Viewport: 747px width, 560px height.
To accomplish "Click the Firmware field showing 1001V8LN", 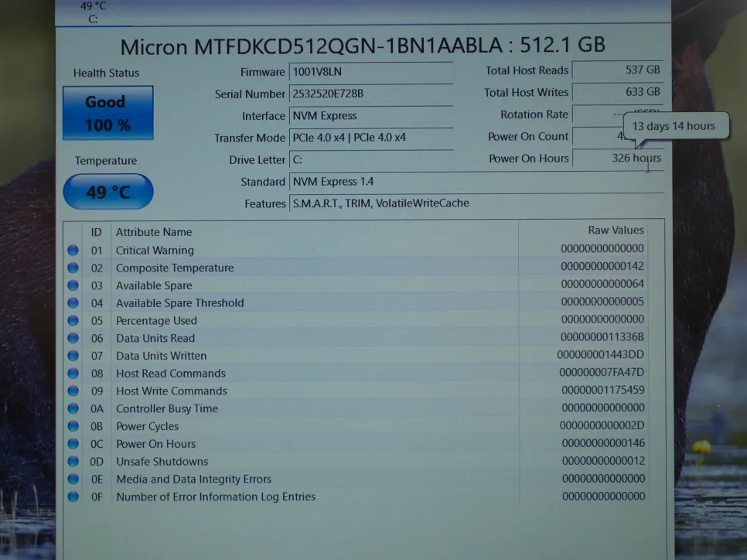I will pyautogui.click(x=370, y=72).
